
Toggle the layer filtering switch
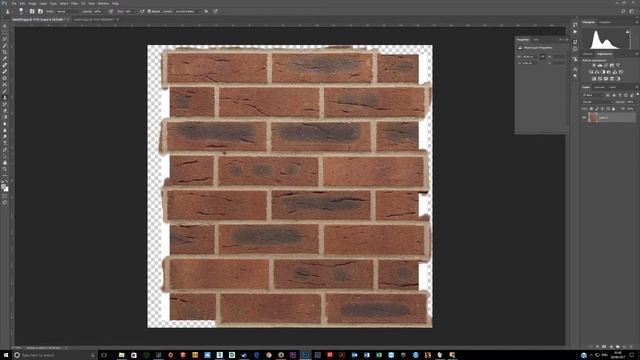pyautogui.click(x=638, y=94)
